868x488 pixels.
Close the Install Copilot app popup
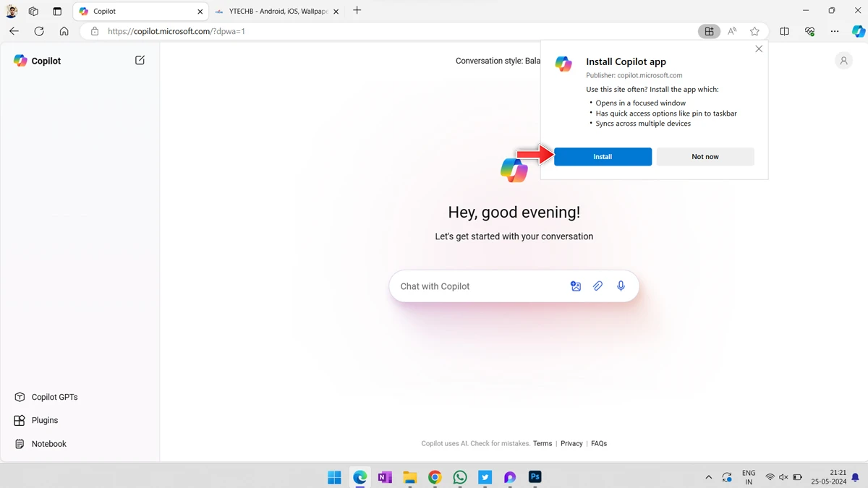point(758,49)
